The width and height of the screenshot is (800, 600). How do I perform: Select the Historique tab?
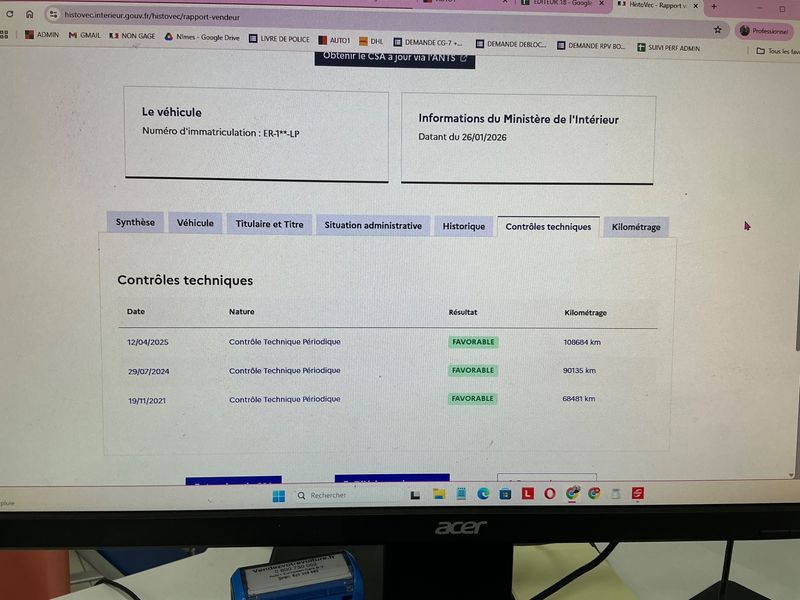point(464,226)
